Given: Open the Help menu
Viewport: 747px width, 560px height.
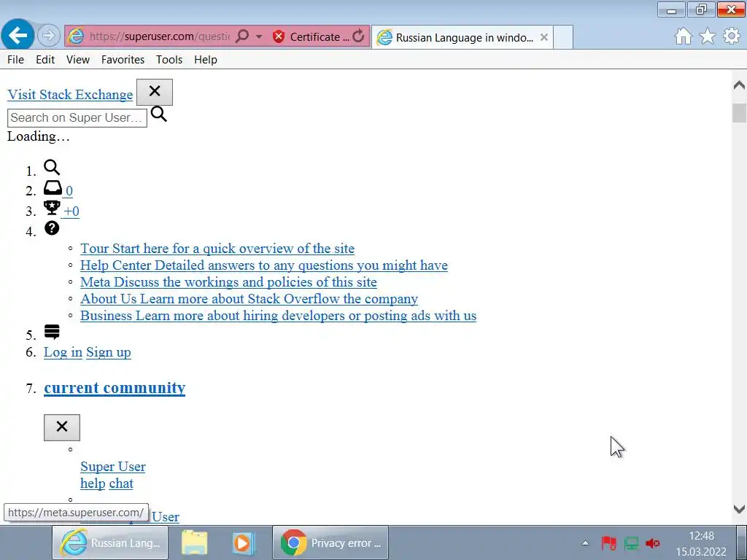Looking at the screenshot, I should pos(205,60).
